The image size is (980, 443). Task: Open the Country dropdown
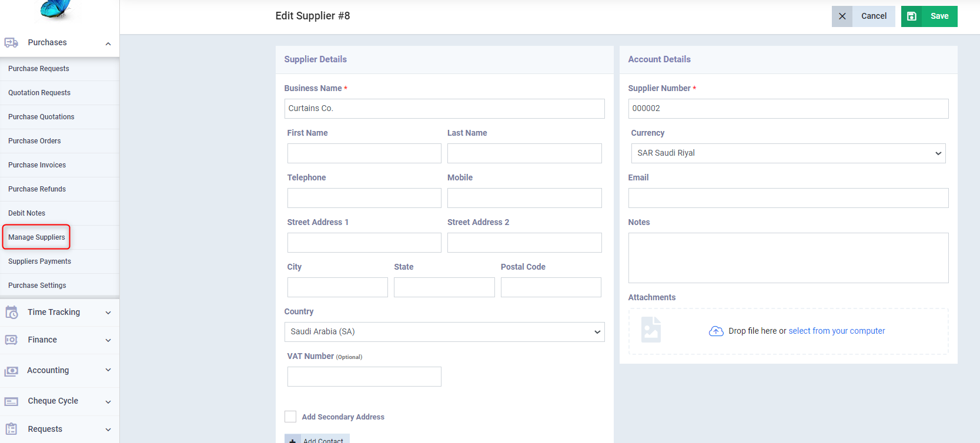(x=444, y=332)
